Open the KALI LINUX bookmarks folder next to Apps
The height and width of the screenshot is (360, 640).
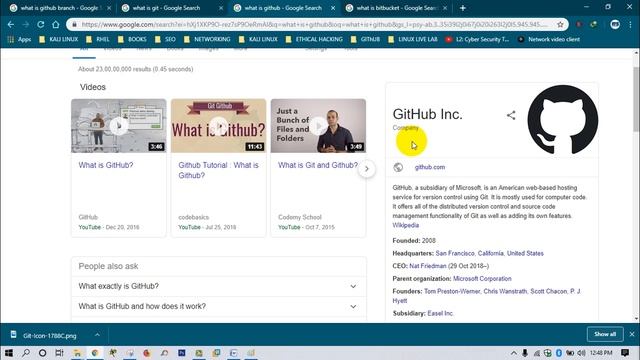[58, 39]
